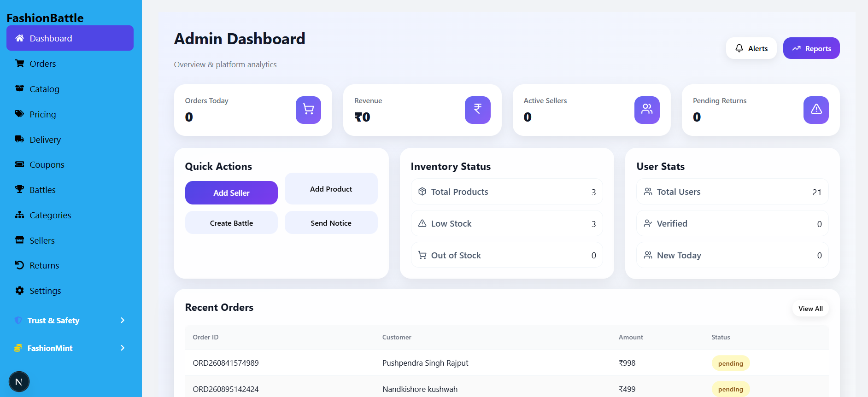Click customer Nandkishore kushwah
The image size is (868, 397).
[420, 389]
